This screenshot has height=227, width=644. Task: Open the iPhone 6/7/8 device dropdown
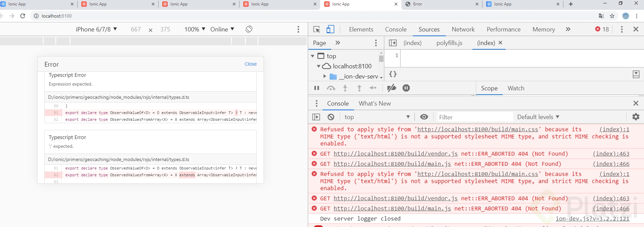(x=97, y=29)
